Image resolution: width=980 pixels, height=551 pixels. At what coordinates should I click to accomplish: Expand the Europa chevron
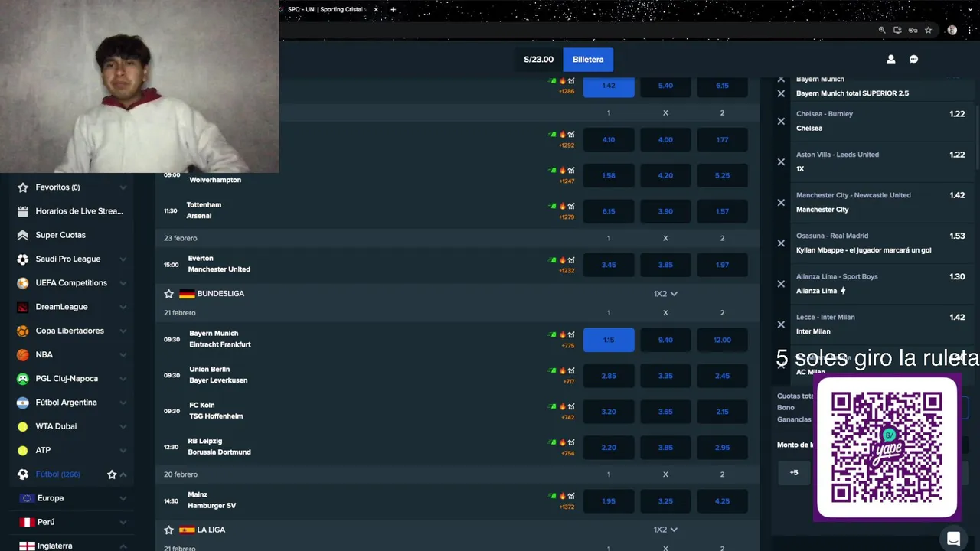[122, 498]
